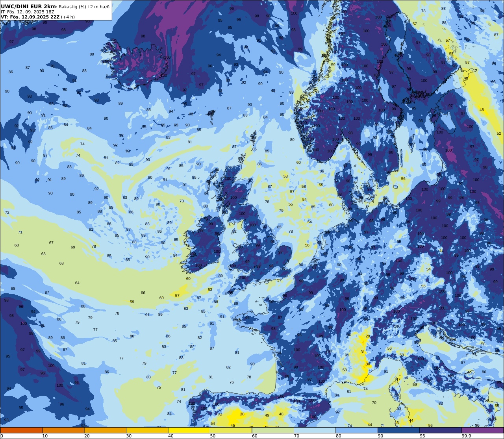Click the blue 90–95 legend swatch

[x=398, y=430]
